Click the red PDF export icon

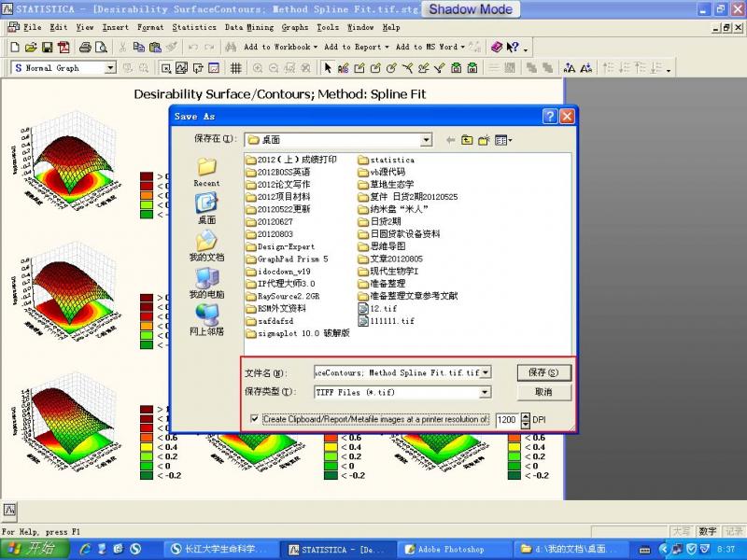[x=63, y=47]
